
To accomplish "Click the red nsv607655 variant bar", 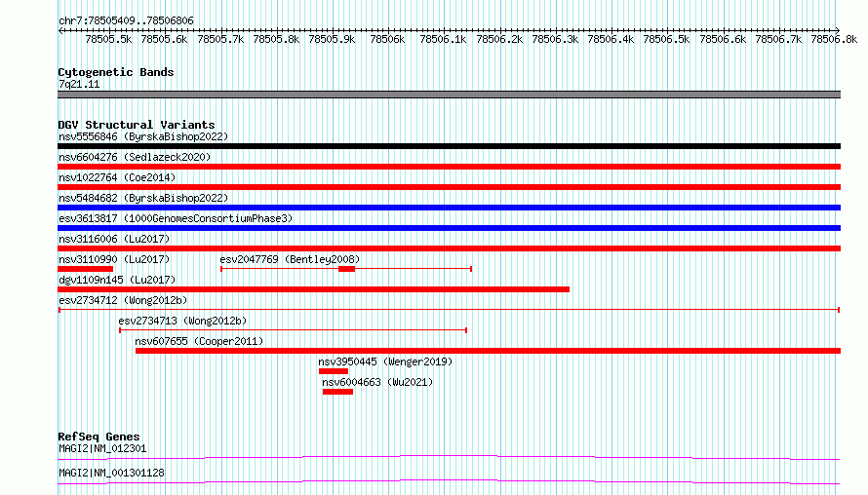I will [489, 351].
